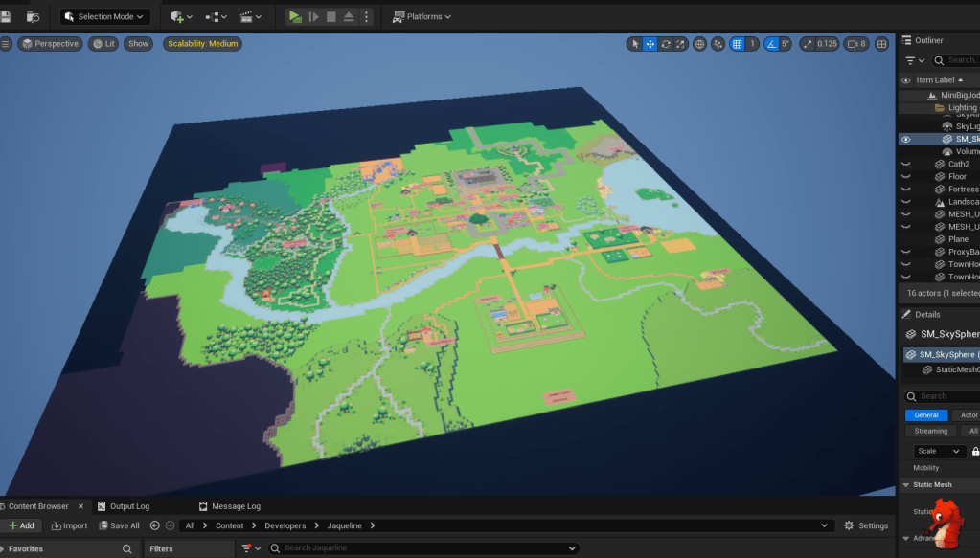Screen dimensions: 980x558
Task: Open camera speed setting in viewport
Action: coord(856,44)
